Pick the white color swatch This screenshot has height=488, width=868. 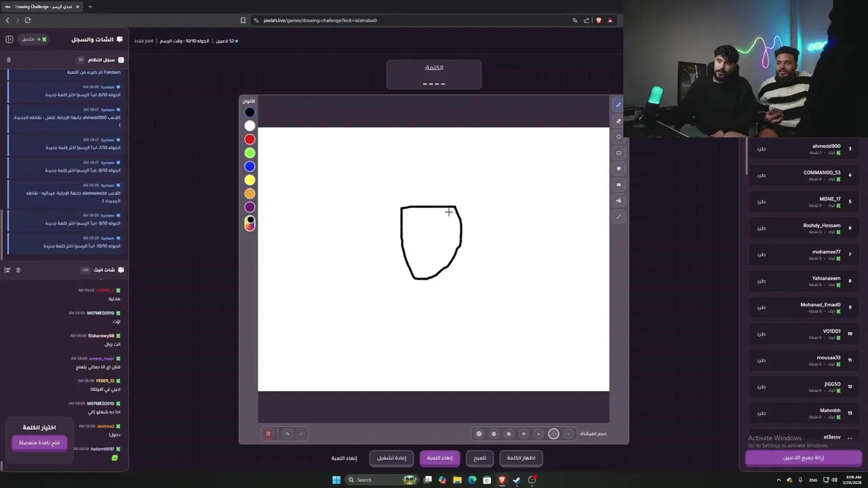coord(250,125)
